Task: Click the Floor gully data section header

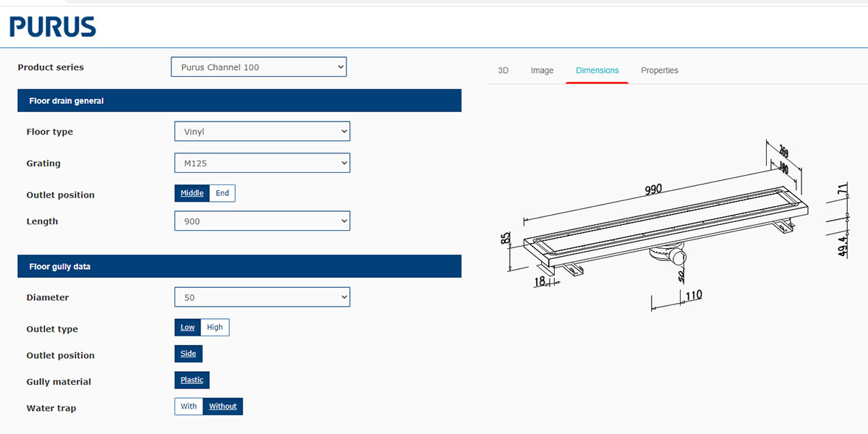Action: 239,266
